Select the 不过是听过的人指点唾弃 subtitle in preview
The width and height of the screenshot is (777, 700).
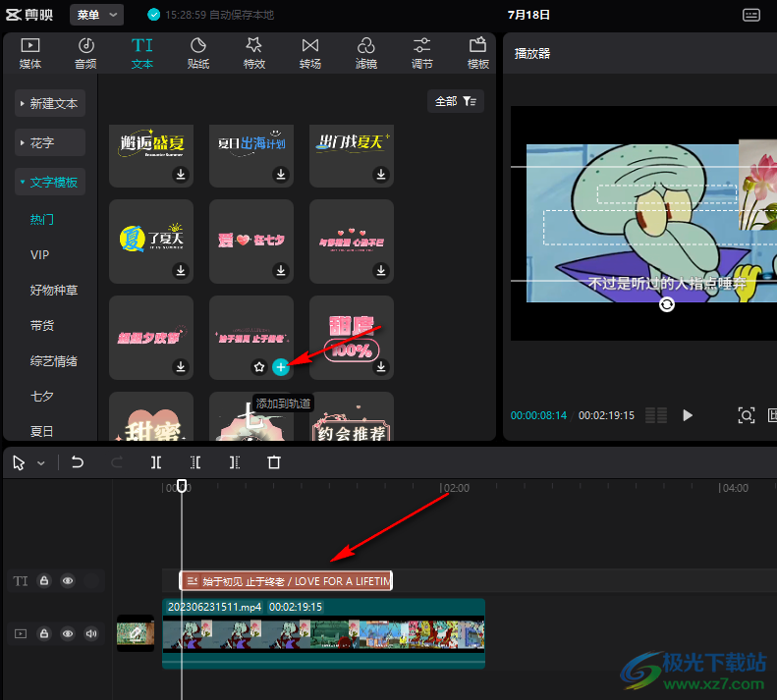click(667, 284)
